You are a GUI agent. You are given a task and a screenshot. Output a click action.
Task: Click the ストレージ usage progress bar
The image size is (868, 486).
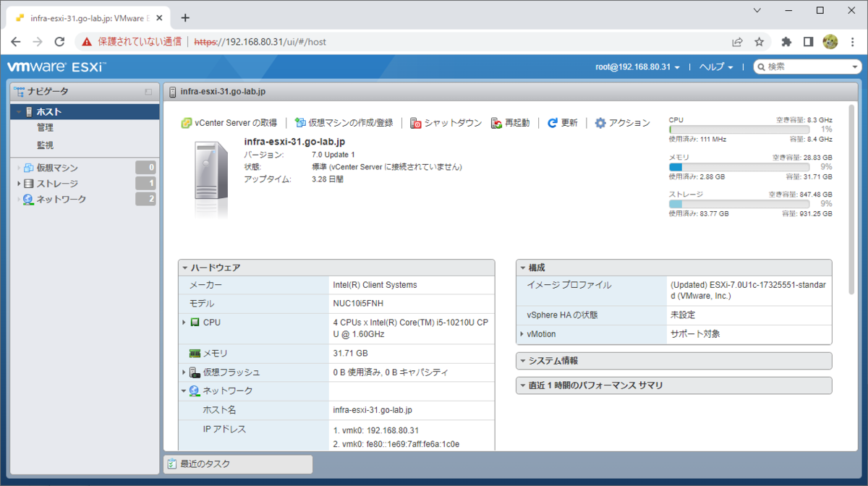pos(741,205)
